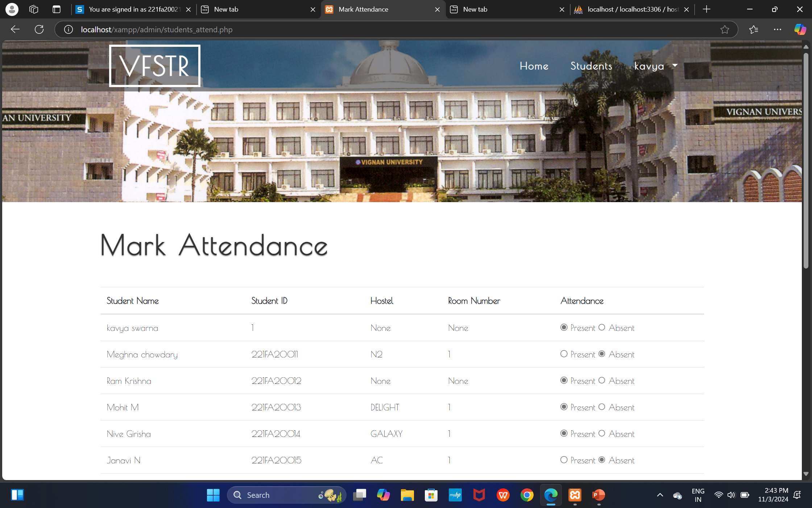Viewport: 812px width, 508px height.
Task: Open the ENG IN language switcher
Action: click(x=698, y=495)
